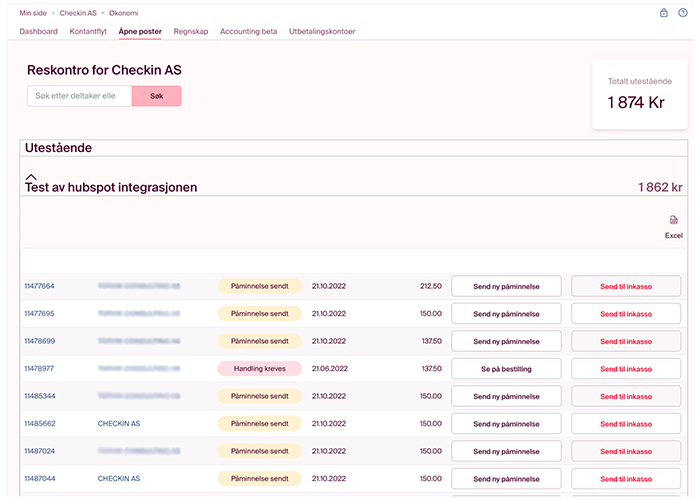The height and width of the screenshot is (500, 700).
Task: Switch to the Kontantflyt tab
Action: [88, 31]
